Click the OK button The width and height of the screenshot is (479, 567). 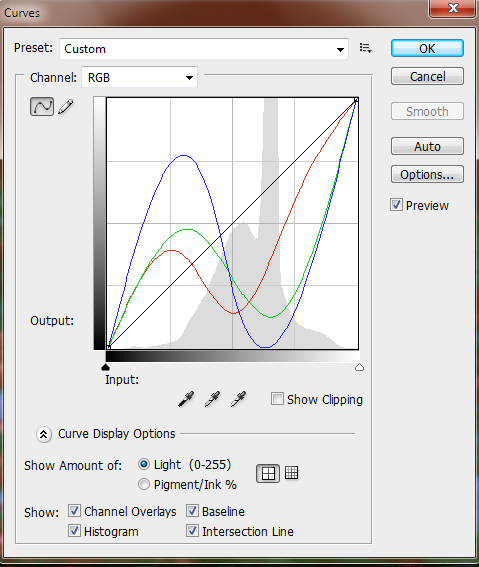point(427,48)
